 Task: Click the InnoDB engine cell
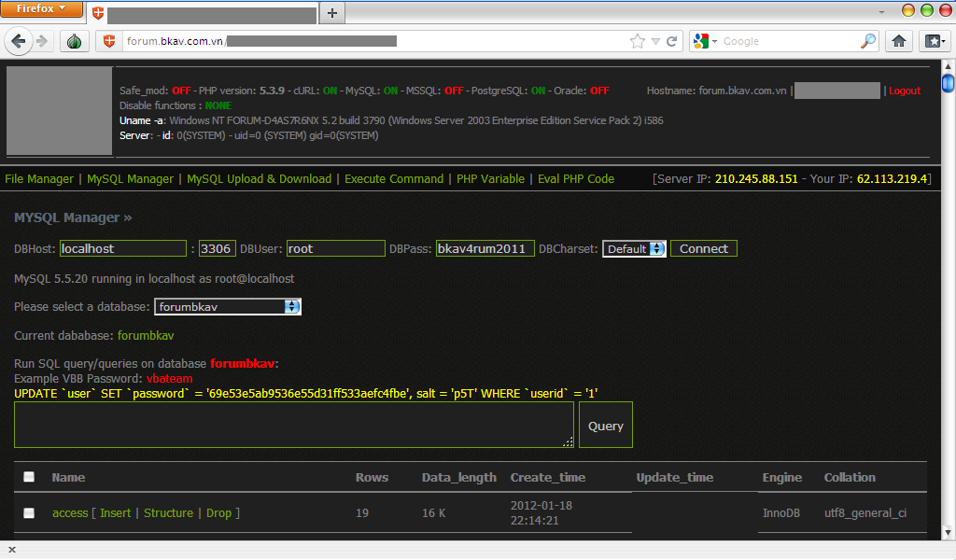pyautogui.click(x=781, y=513)
